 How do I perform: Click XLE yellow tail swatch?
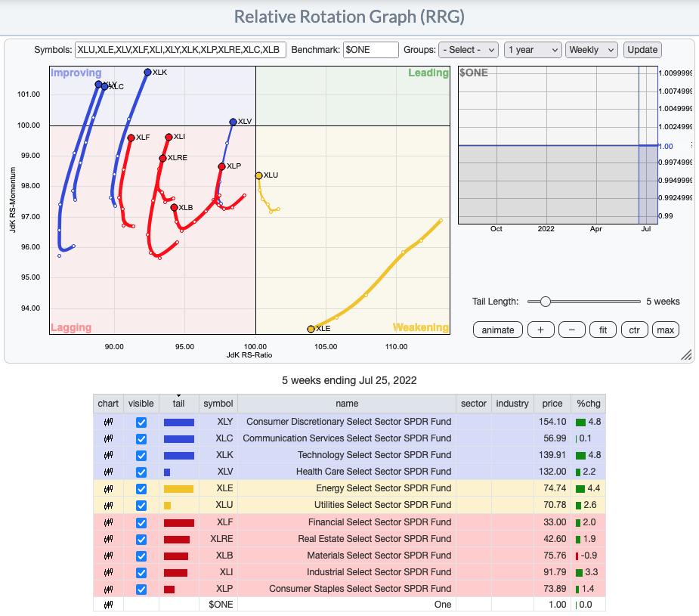coord(179,489)
